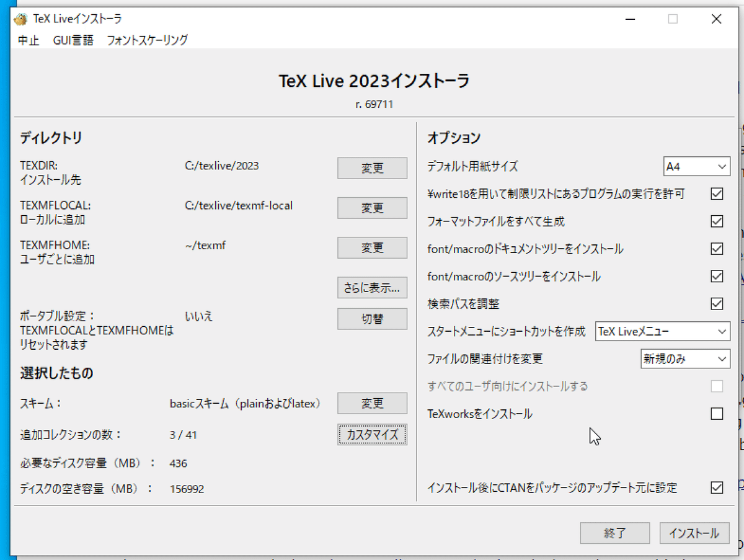Click 変更 button for TEXMFHOME
The image size is (744, 560).
click(x=372, y=247)
